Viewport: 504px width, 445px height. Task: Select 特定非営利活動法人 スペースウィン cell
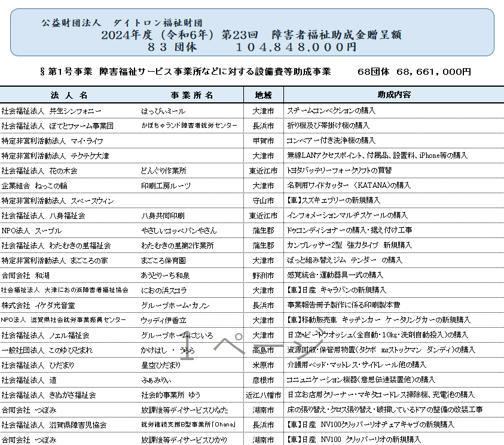click(57, 201)
